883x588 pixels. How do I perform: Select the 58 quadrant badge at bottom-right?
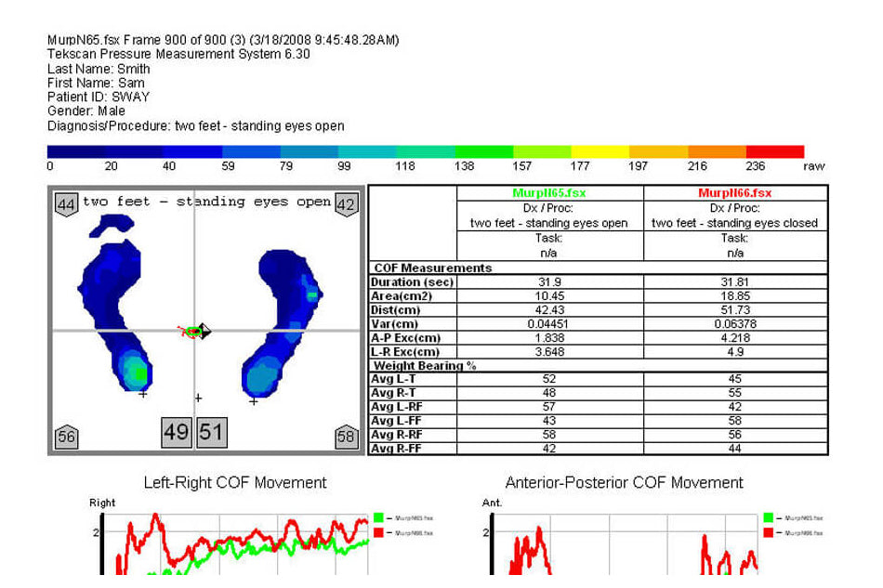pyautogui.click(x=346, y=437)
